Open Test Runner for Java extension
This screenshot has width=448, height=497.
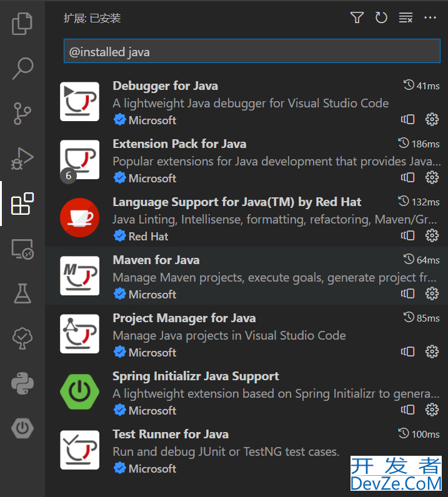coord(247,450)
